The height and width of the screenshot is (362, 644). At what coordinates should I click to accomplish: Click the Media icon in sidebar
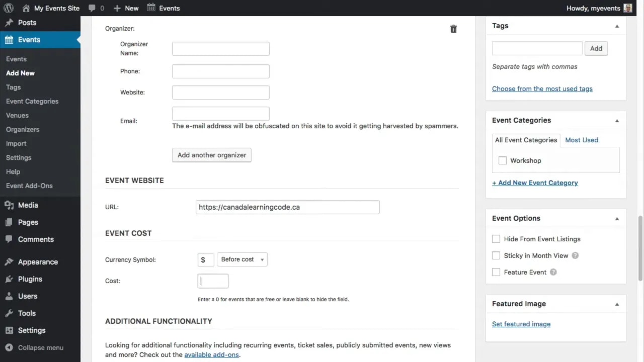[x=9, y=205]
